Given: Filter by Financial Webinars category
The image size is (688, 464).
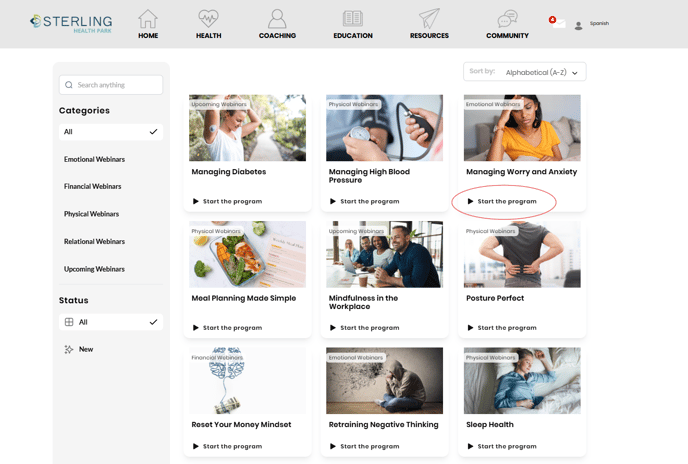Looking at the screenshot, I should [92, 186].
